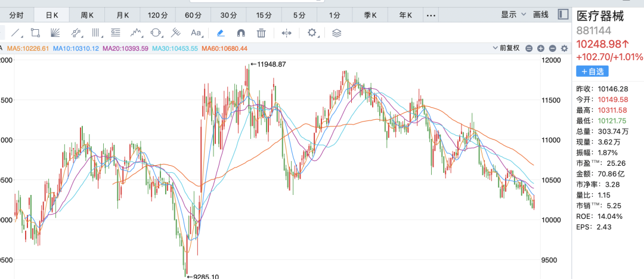Click the blue eraser pen icon
Viewport: 644px width, 279px height.
220,33
